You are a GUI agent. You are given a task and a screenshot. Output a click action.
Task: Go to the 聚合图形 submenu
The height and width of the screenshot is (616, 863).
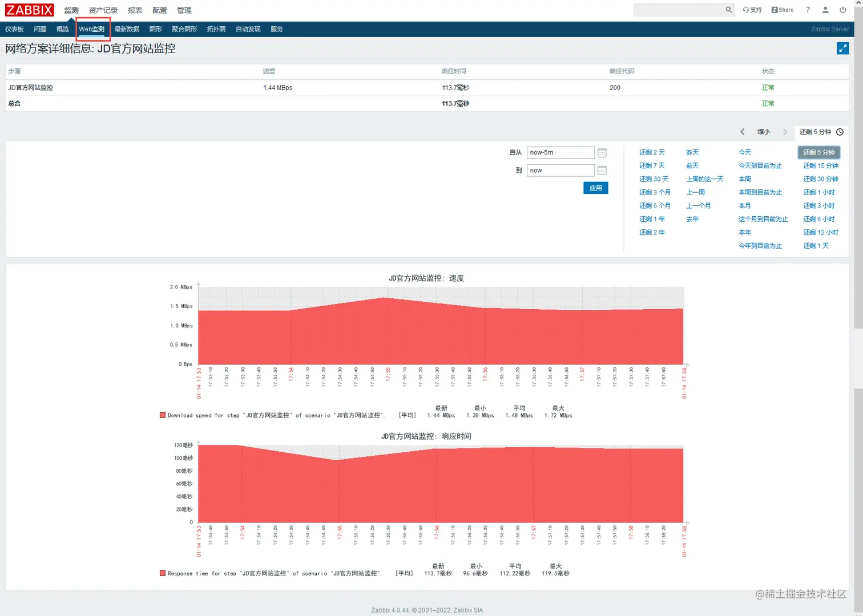[x=184, y=29]
